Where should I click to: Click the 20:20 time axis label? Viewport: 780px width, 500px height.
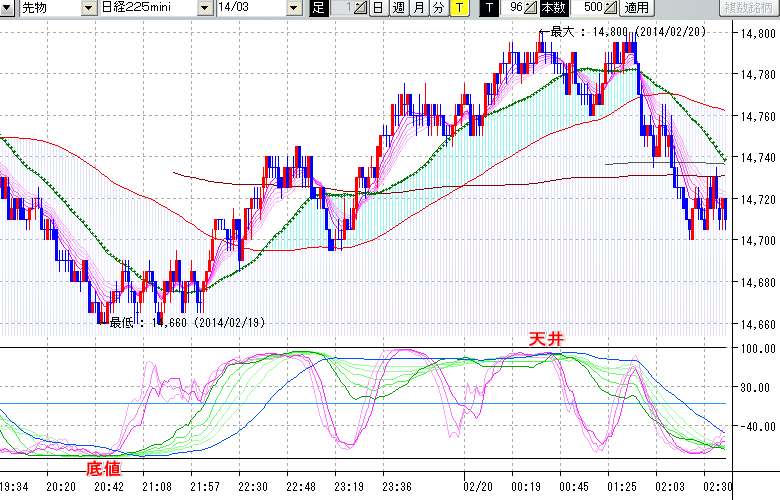[61, 487]
